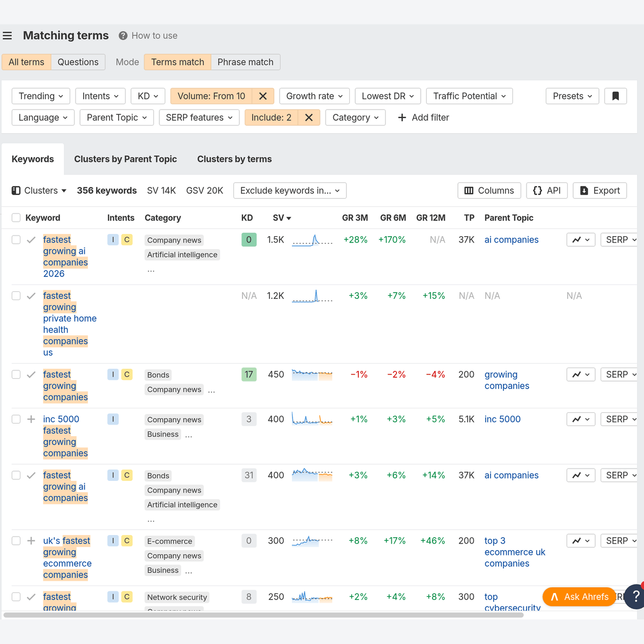Open the saved presets bookmark icon
Image resolution: width=644 pixels, height=644 pixels.
pyautogui.click(x=616, y=96)
